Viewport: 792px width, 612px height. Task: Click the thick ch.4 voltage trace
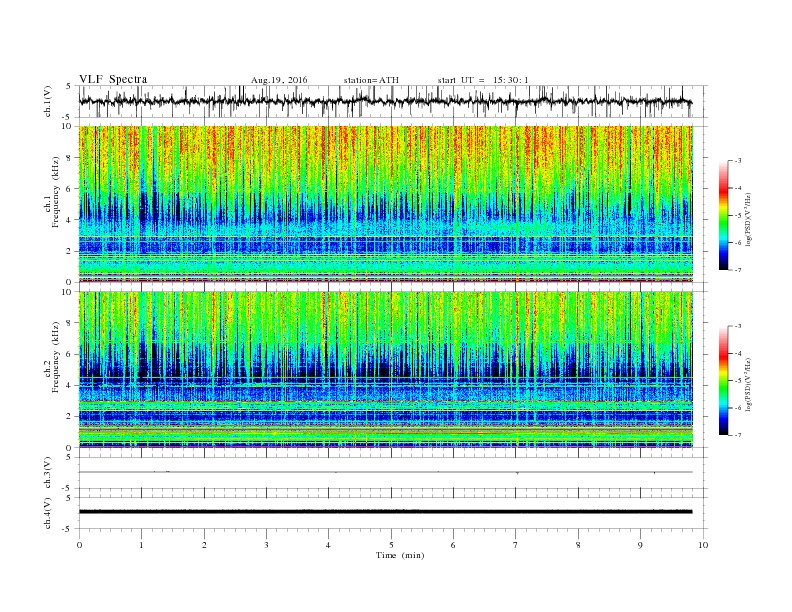(x=385, y=512)
